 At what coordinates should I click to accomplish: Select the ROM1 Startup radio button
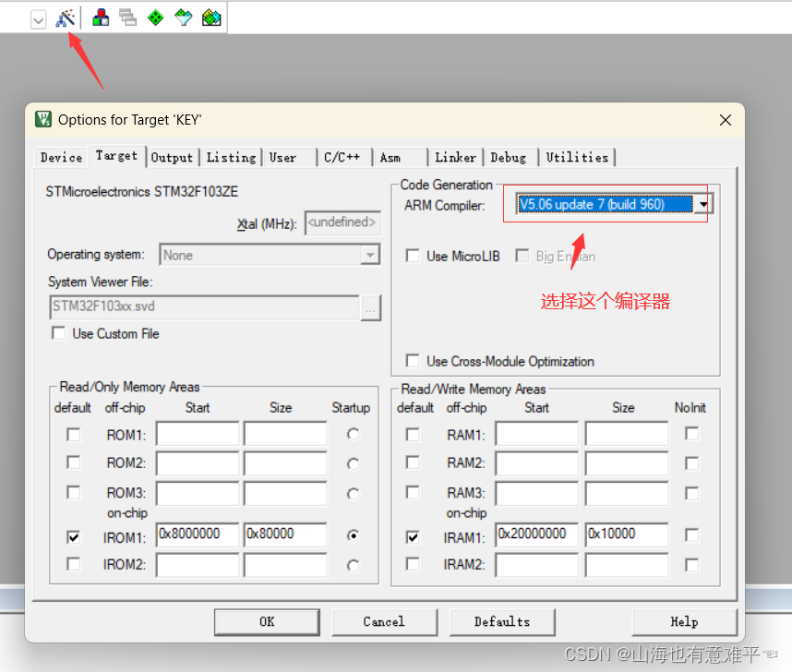click(353, 434)
